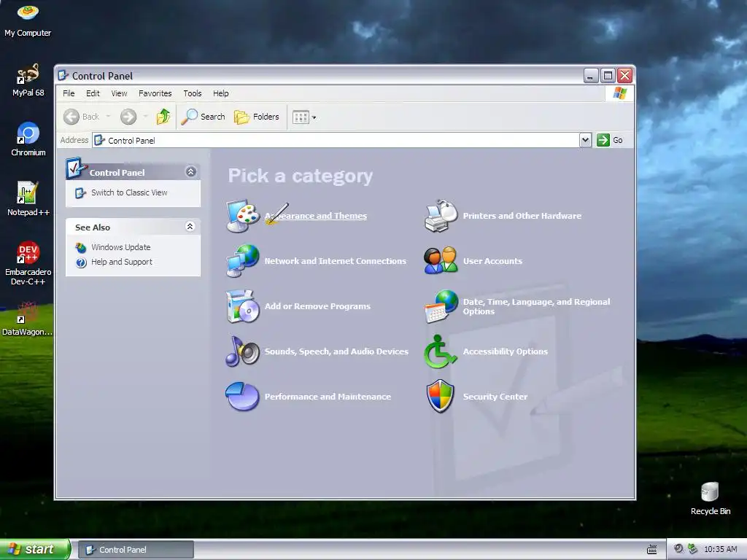Open the Help and Support link
Screen dimensions: 747x560
click(x=122, y=262)
